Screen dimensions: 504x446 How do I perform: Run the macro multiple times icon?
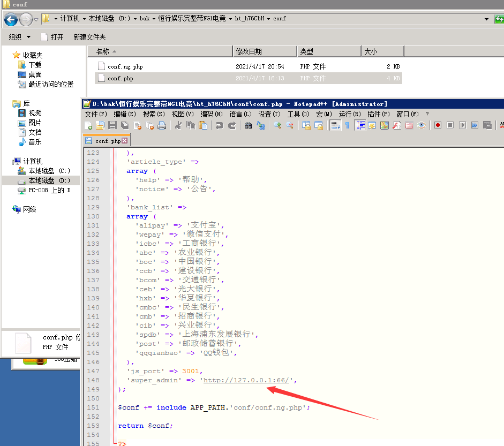pyautogui.click(x=475, y=125)
